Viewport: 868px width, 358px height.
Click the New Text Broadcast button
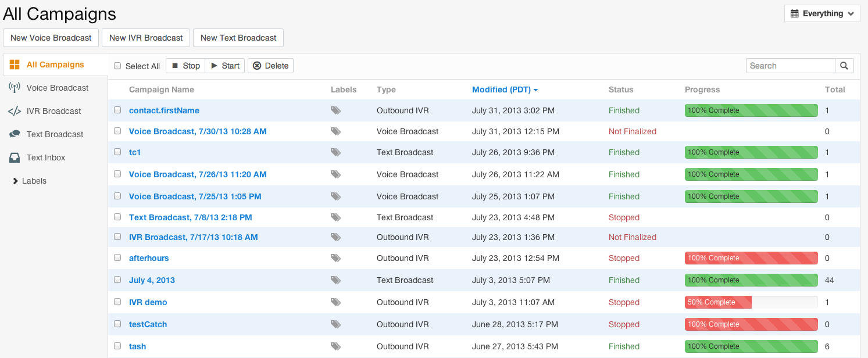pyautogui.click(x=238, y=38)
